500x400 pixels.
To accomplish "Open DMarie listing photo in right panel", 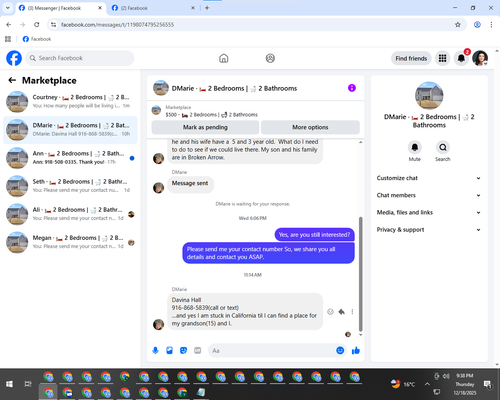I will 429,96.
